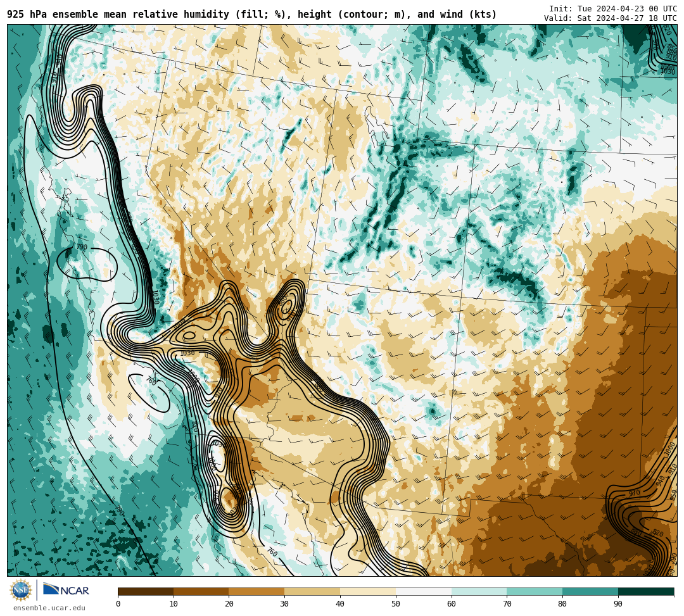This screenshot has height=616, width=684.
Task: Click the colorbar tick label 10
Action: [174, 604]
